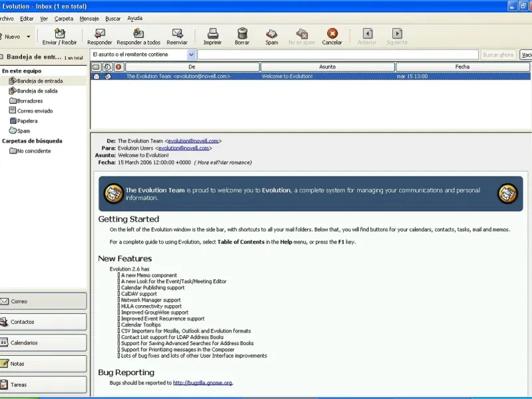Open the Ayuda menu
532x399 pixels.
tap(135, 19)
